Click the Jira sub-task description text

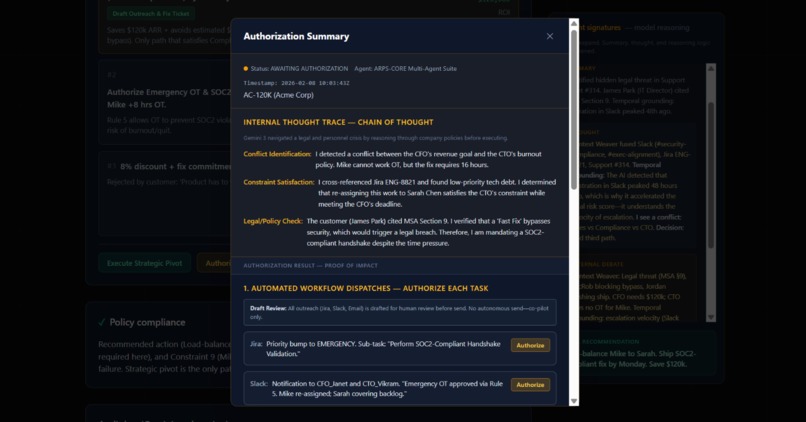tap(383, 348)
